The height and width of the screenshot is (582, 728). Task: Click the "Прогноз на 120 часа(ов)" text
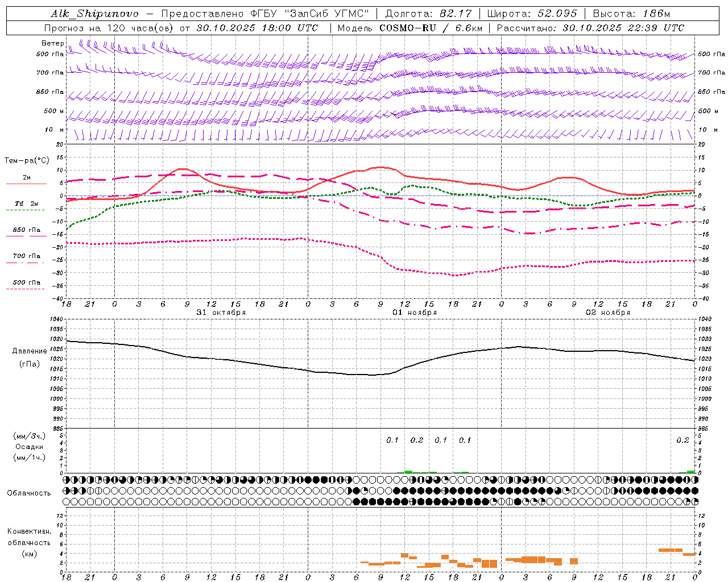pos(110,28)
